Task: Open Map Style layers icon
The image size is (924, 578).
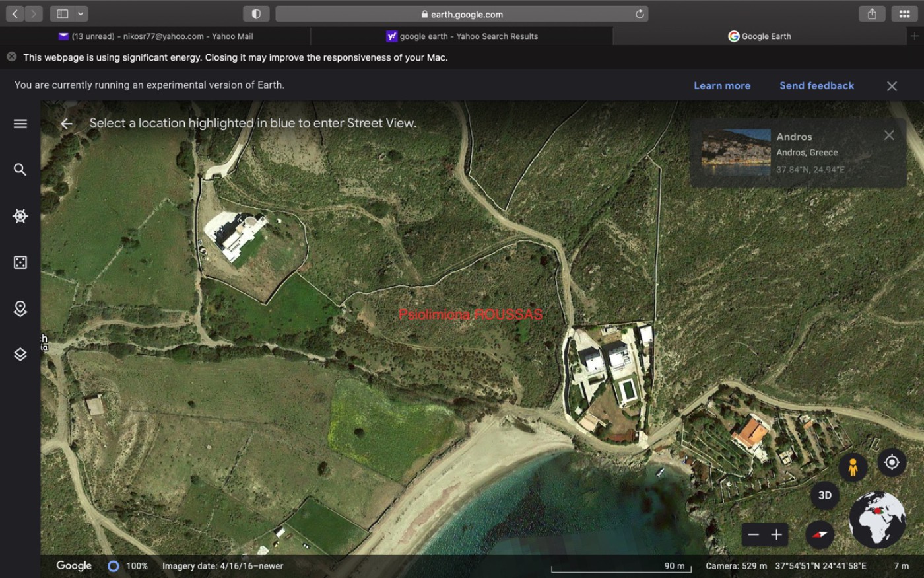Action: [20, 355]
